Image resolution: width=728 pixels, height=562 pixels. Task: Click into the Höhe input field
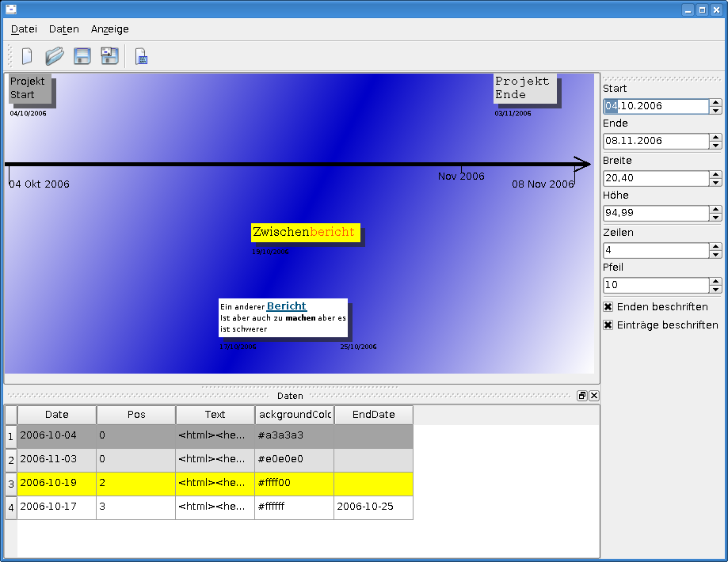(655, 213)
